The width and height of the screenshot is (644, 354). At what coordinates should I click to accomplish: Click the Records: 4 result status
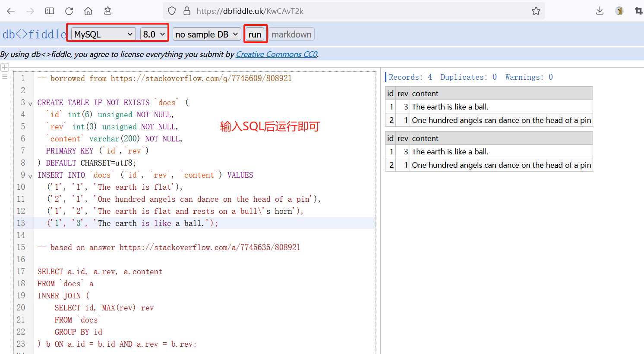[410, 77]
